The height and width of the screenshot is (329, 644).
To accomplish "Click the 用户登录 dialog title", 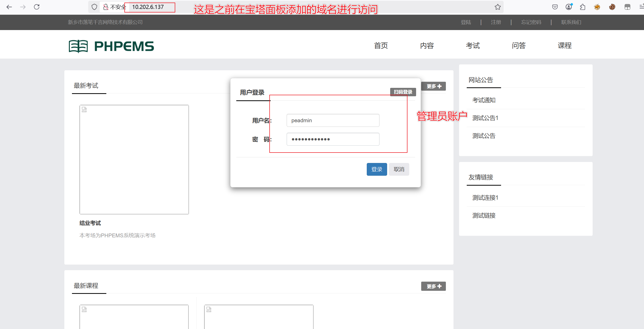I will (252, 92).
